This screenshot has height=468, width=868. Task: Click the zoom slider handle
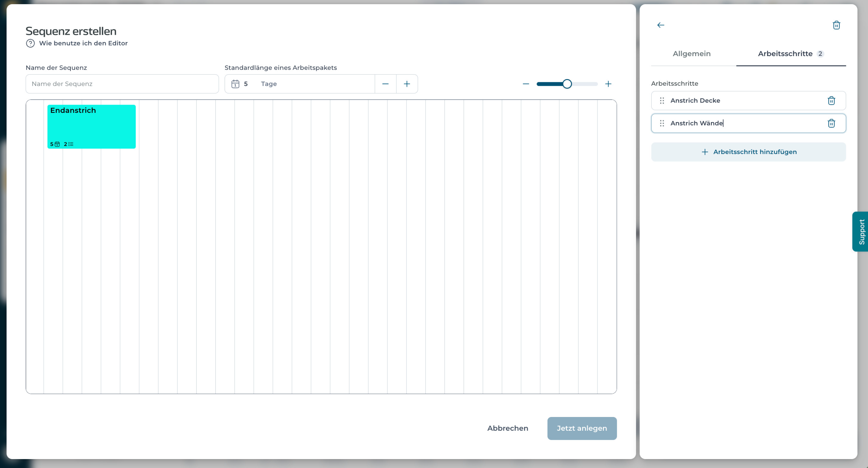point(567,84)
